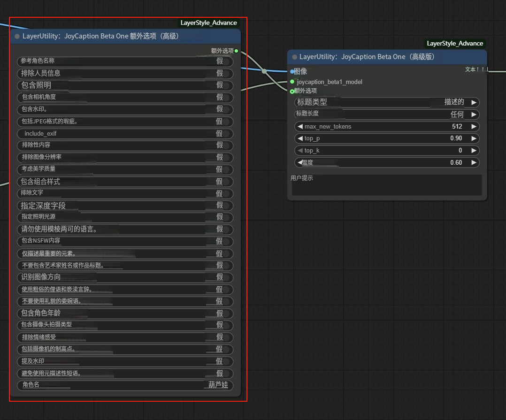506x420 pixels.
Task: Click the green 额外选项 output port on the left node
Action: tap(236, 51)
